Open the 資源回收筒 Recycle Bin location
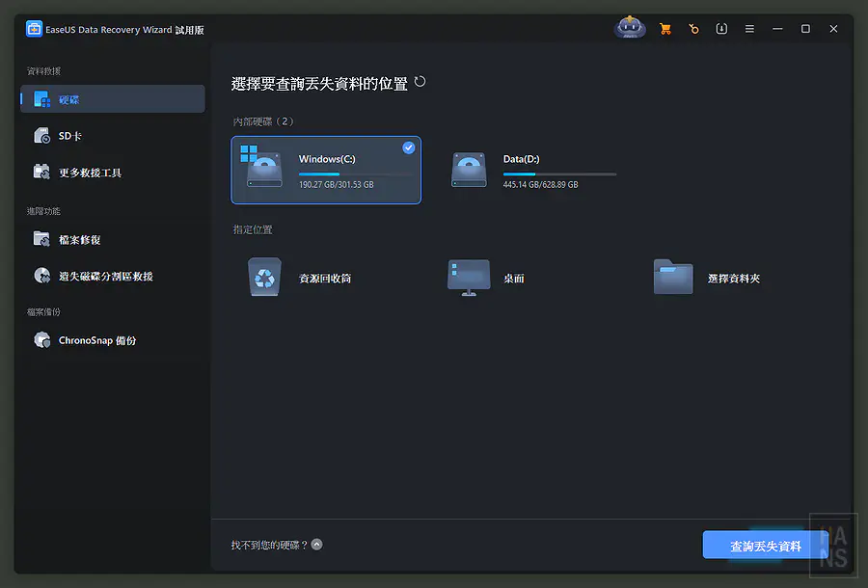This screenshot has width=868, height=588. click(264, 277)
